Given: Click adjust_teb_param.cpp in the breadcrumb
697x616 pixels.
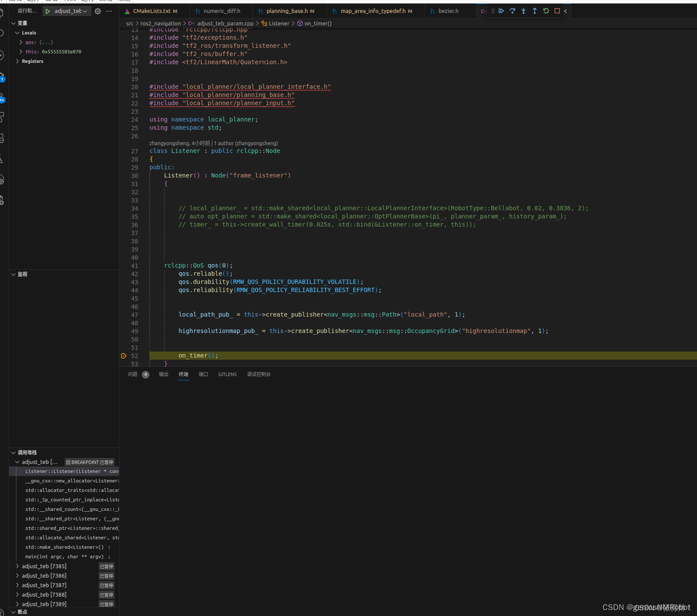Looking at the screenshot, I should coord(225,24).
